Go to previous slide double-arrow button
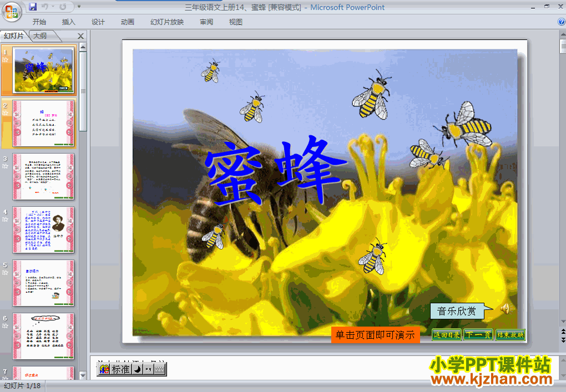The height and width of the screenshot is (392, 566). pos(563,331)
